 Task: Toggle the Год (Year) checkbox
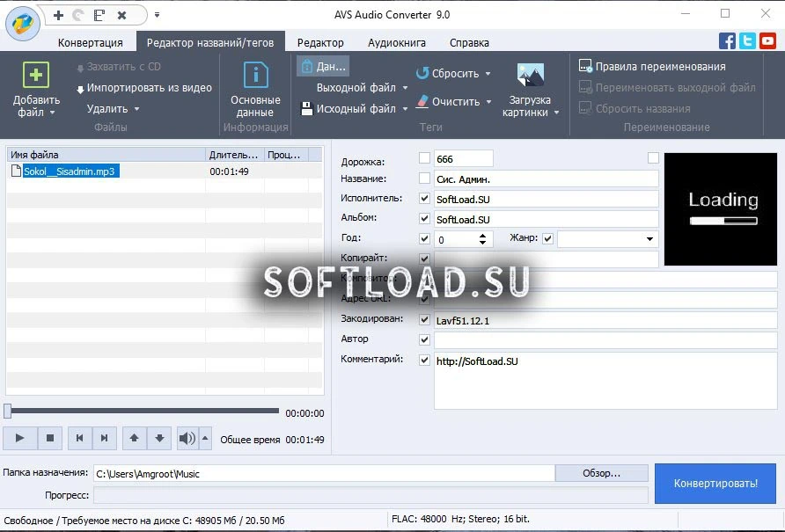pos(424,238)
